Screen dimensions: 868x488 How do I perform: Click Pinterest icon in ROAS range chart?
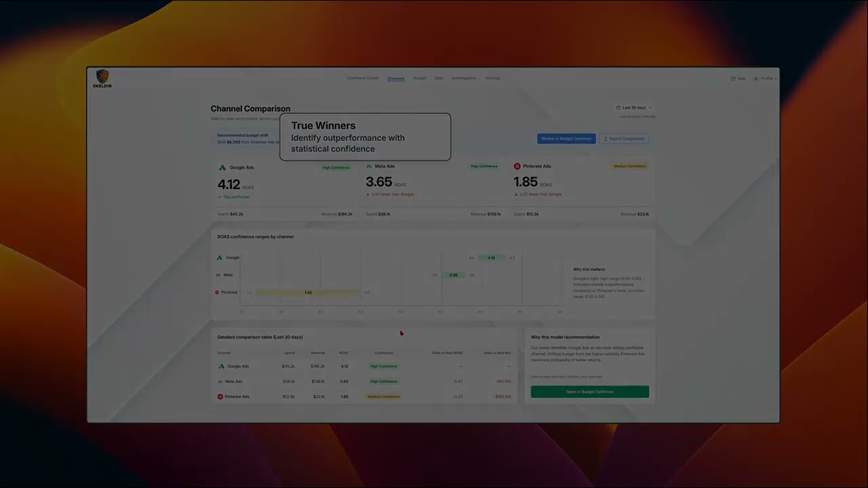[217, 293]
